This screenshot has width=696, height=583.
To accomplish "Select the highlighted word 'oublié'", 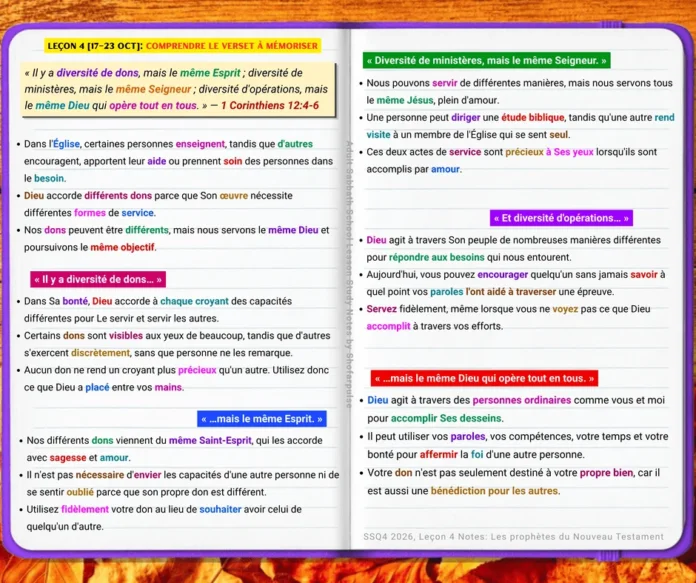I will [80, 492].
